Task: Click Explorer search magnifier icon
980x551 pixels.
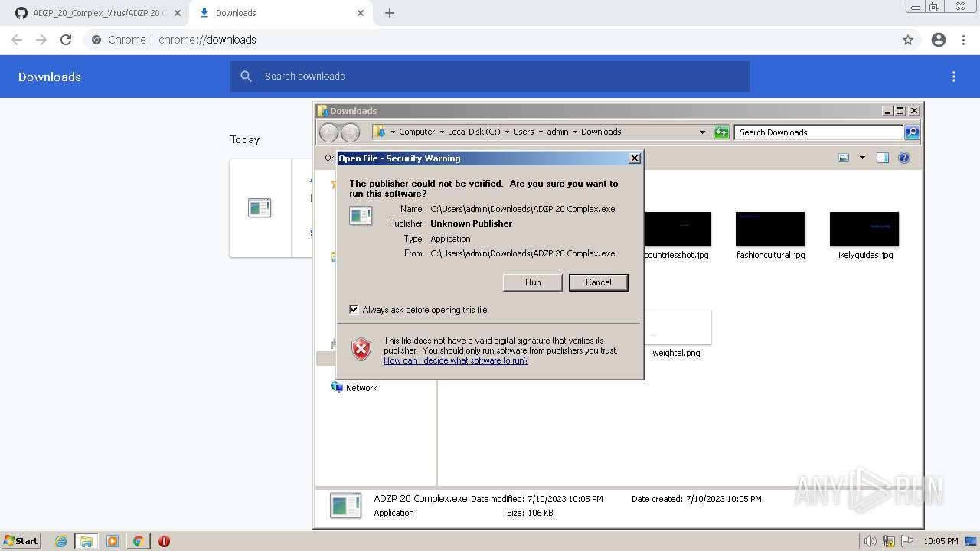Action: pyautogui.click(x=912, y=132)
